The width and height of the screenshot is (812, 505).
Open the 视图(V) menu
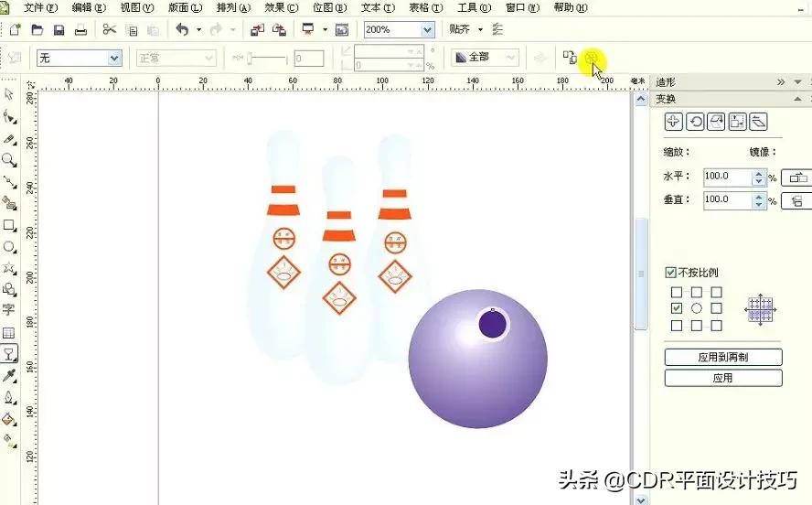137,7
